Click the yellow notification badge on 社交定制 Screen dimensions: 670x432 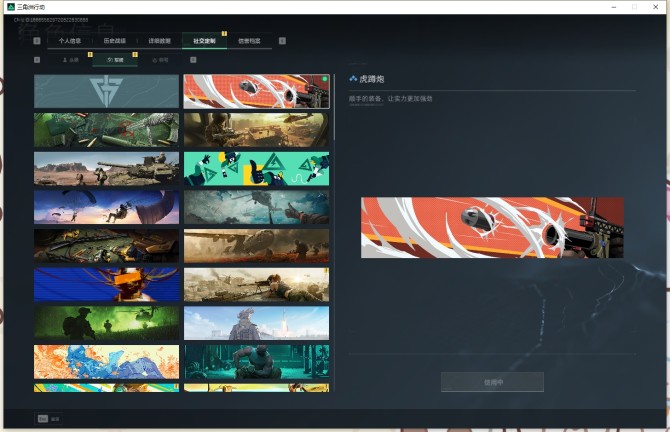[x=224, y=34]
